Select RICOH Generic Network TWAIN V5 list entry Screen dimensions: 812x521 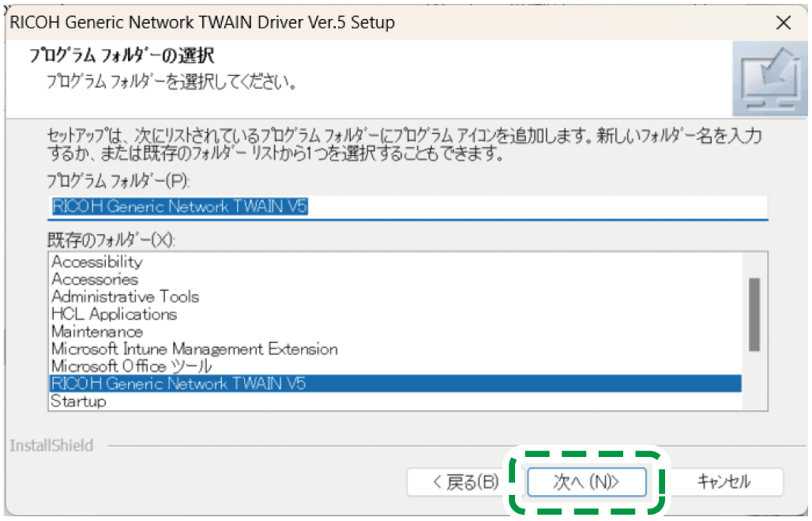(x=179, y=383)
